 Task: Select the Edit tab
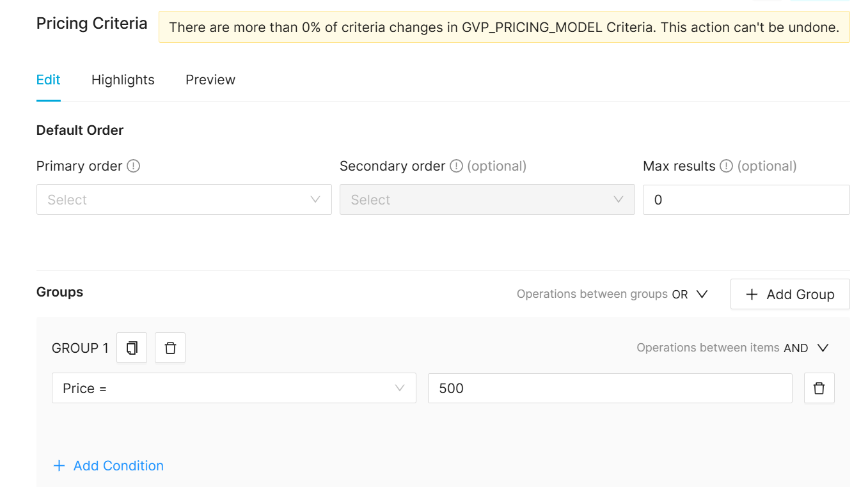tap(48, 80)
